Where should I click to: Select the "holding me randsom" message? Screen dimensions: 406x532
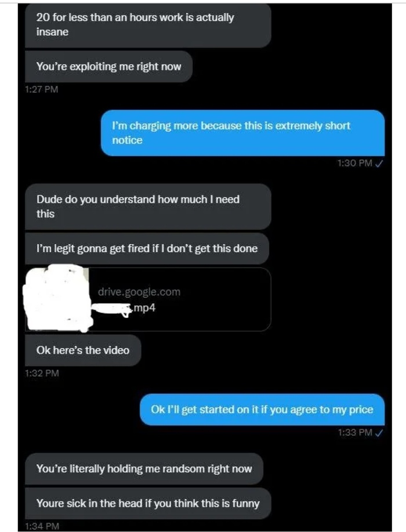coord(144,469)
